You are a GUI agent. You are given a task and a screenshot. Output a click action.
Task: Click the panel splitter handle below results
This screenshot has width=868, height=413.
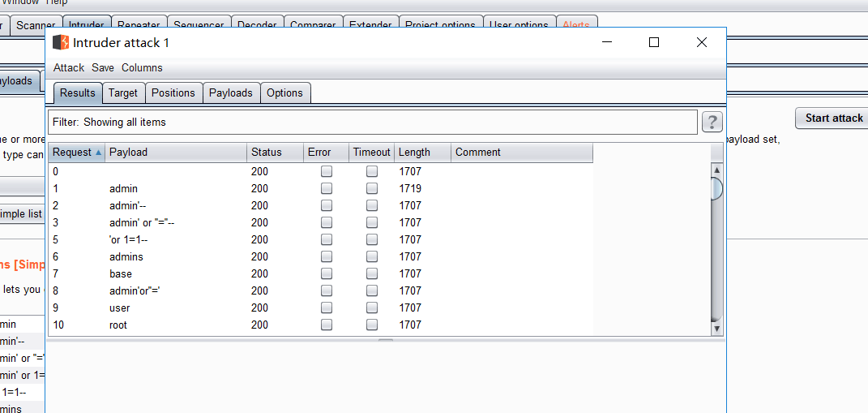(385, 340)
